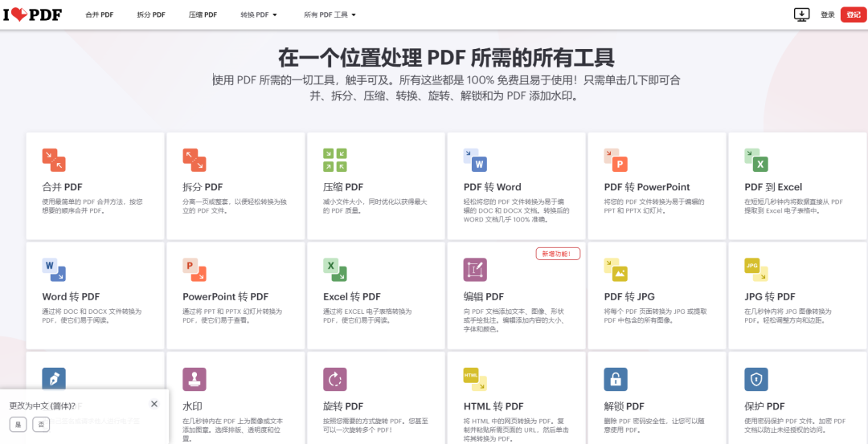This screenshot has width=868, height=444.
Task: Click the JPG 转 PDF icon
Action: coord(756,270)
